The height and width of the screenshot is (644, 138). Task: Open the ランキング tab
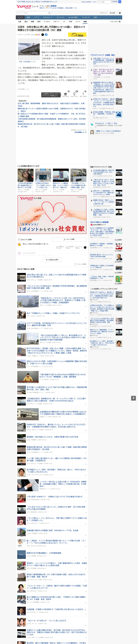point(86,17)
